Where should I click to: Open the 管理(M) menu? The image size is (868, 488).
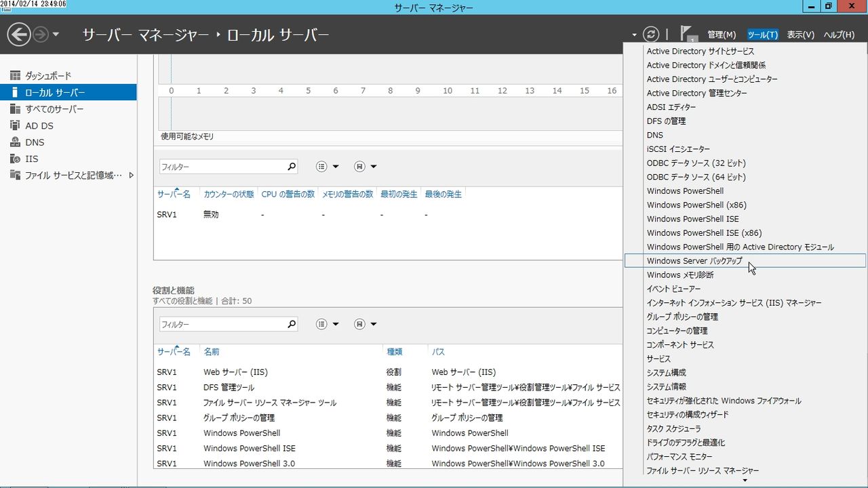(722, 35)
